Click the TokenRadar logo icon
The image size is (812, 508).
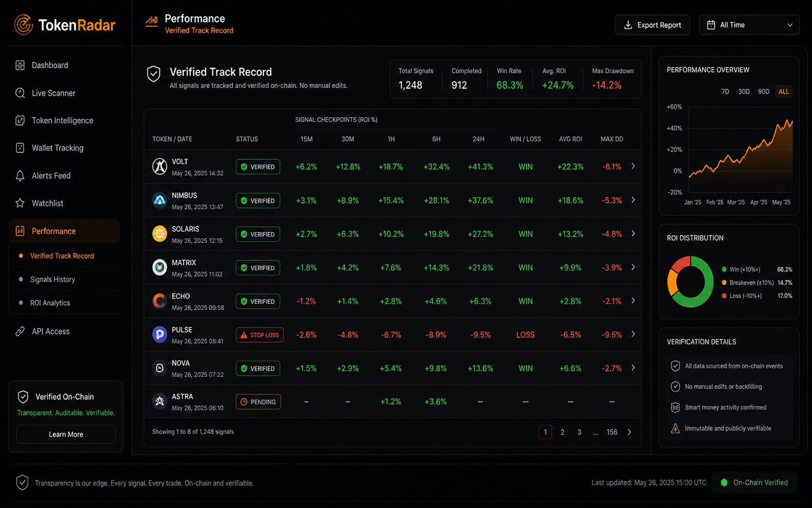[24, 25]
